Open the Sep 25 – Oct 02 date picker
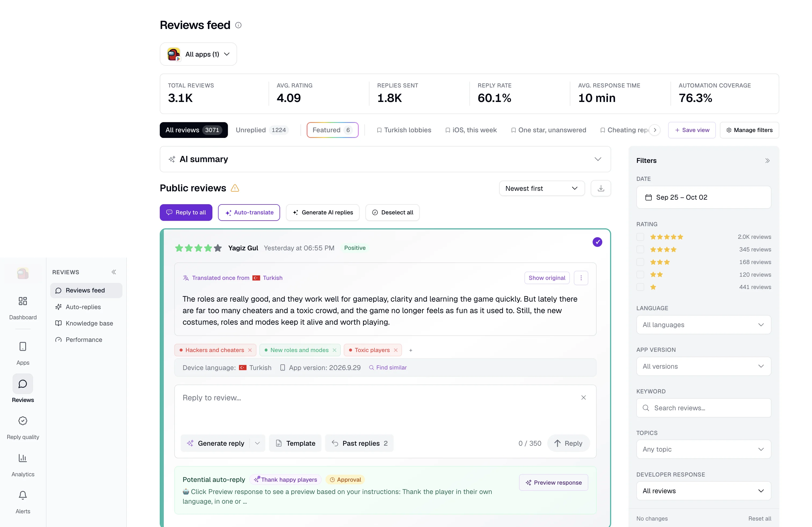The height and width of the screenshot is (527, 812). pos(703,197)
